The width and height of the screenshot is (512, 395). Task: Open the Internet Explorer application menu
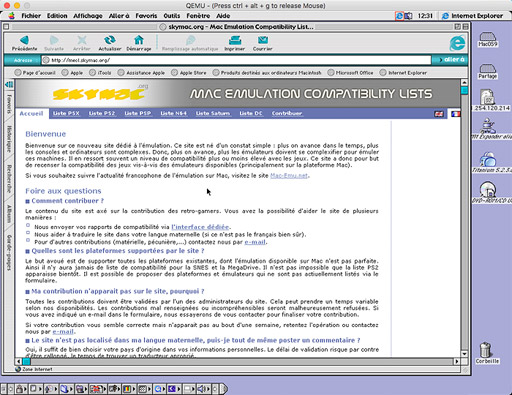point(473,16)
